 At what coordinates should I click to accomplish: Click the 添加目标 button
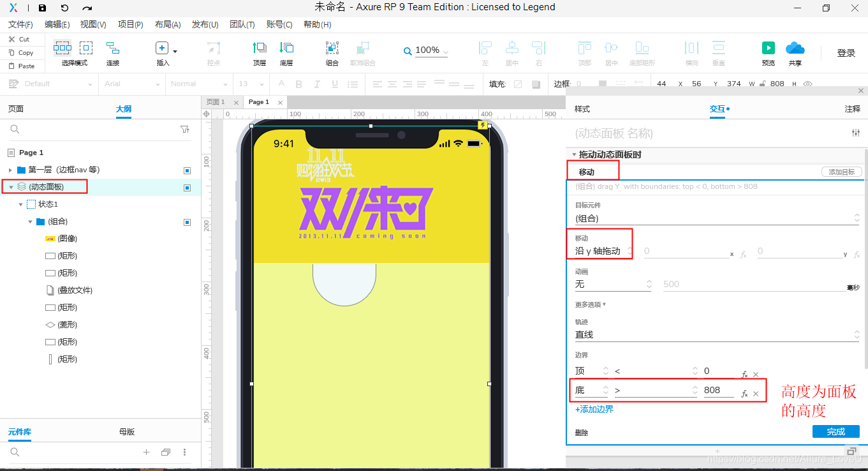842,172
